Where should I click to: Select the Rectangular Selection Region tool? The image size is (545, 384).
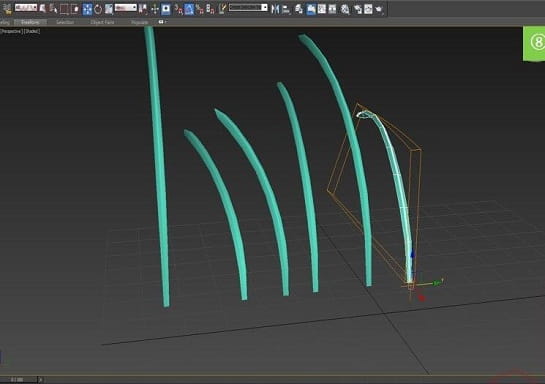[x=64, y=9]
